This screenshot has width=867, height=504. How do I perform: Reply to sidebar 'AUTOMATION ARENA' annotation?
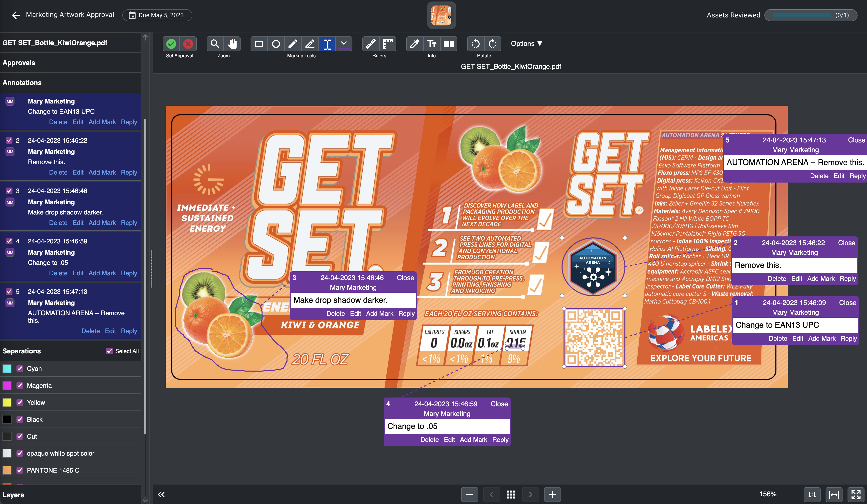point(129,331)
